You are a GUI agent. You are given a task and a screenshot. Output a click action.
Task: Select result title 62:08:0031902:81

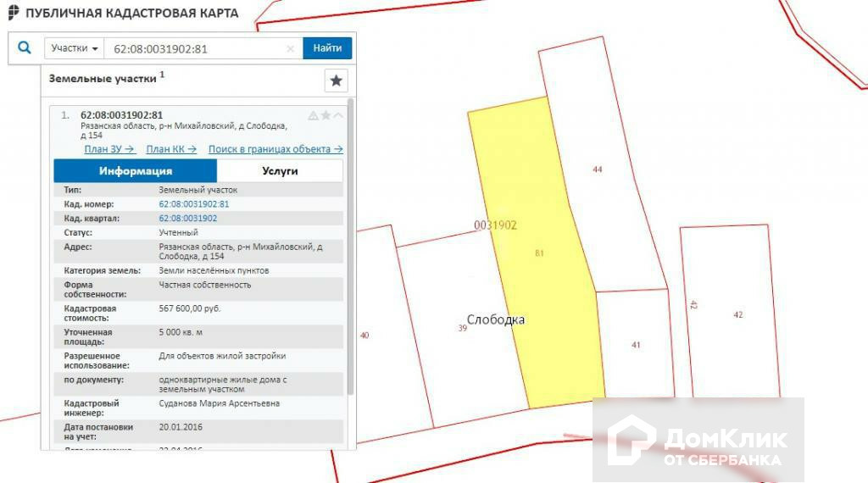(x=122, y=115)
